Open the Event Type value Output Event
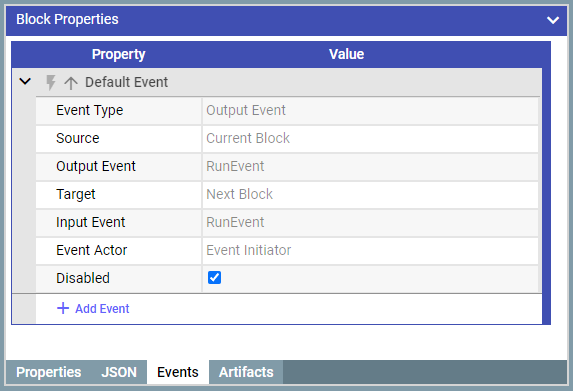The image size is (573, 391). [370, 110]
